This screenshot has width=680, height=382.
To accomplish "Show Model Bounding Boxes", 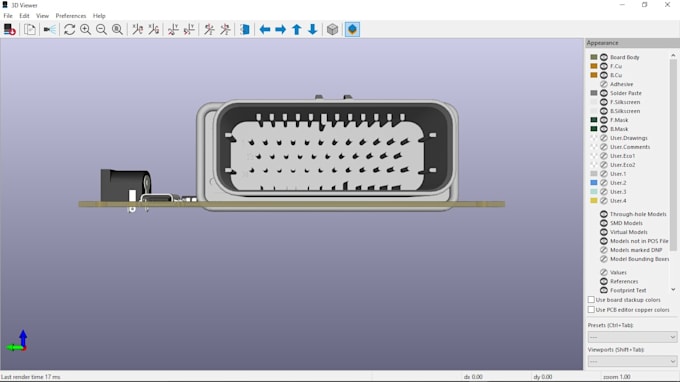I will (x=604, y=259).
